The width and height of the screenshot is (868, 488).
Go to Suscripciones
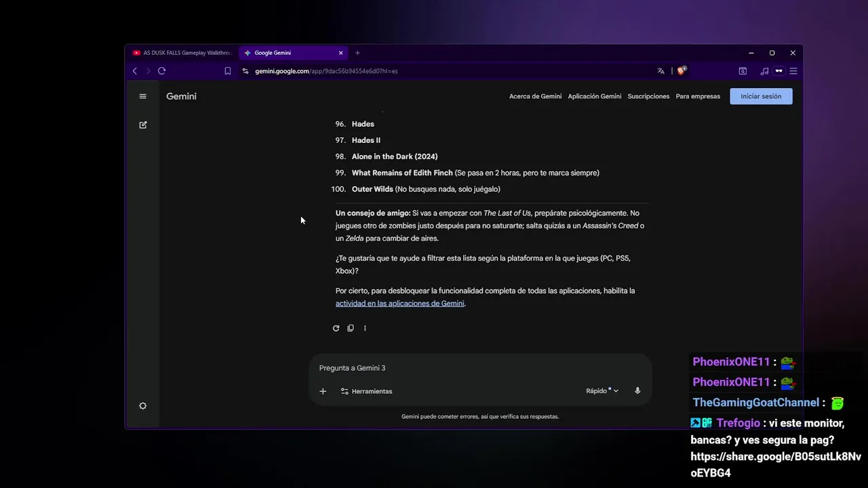click(648, 96)
